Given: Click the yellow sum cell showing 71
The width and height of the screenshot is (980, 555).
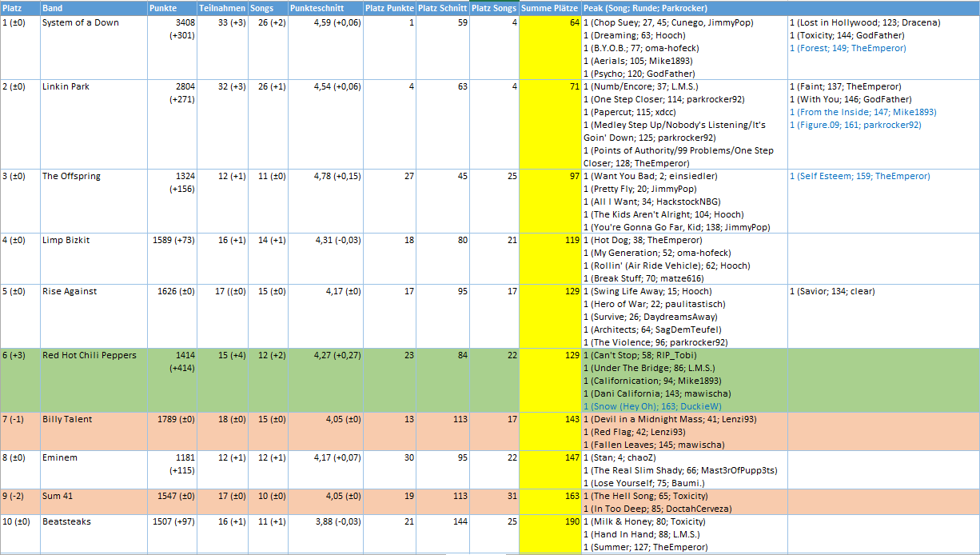Looking at the screenshot, I should [550, 125].
